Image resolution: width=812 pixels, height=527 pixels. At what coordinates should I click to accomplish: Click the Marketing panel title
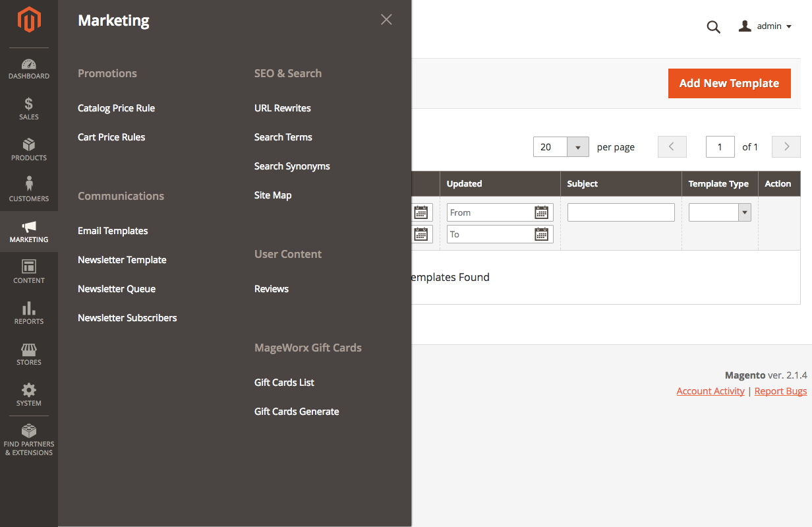tap(113, 20)
